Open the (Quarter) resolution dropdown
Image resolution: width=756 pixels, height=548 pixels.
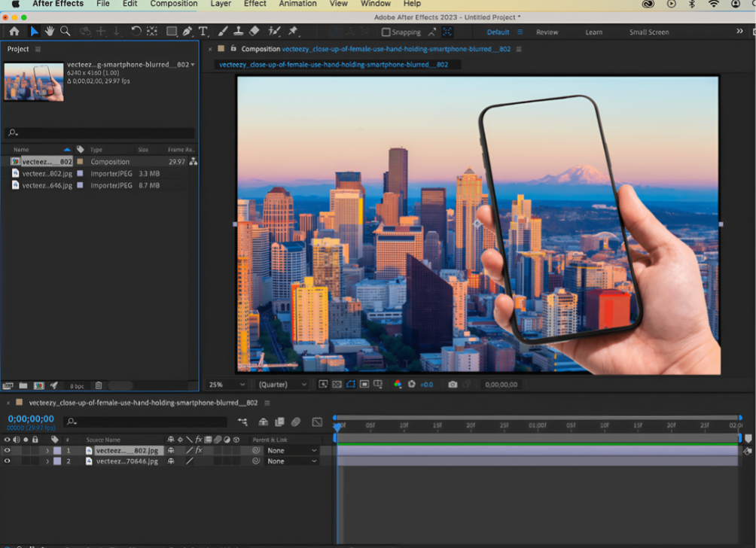point(282,385)
